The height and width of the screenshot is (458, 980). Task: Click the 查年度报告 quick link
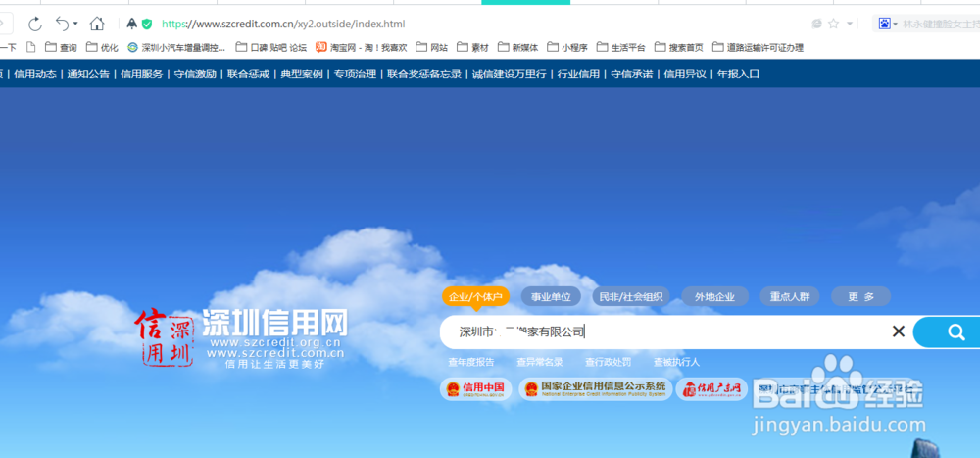pyautogui.click(x=471, y=362)
